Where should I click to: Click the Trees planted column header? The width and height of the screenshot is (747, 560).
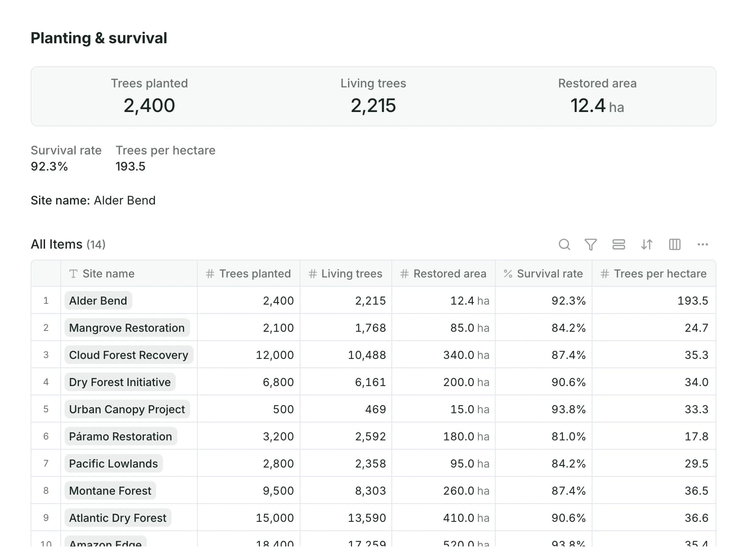click(x=249, y=274)
